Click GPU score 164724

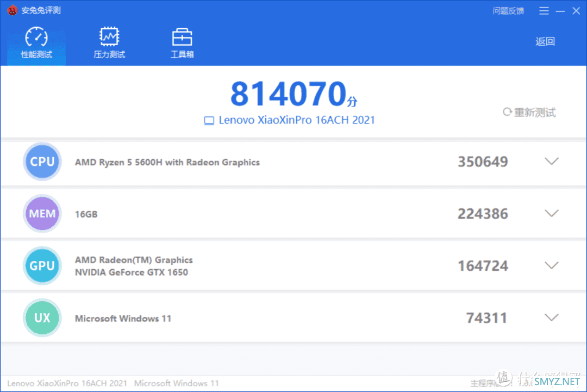483,266
